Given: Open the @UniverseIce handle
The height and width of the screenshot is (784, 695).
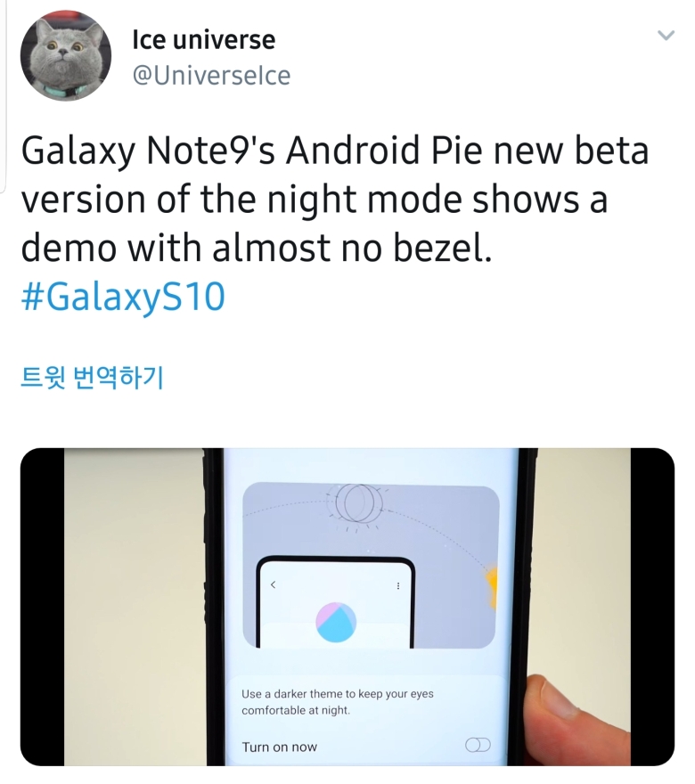Looking at the screenshot, I should coord(211,76).
